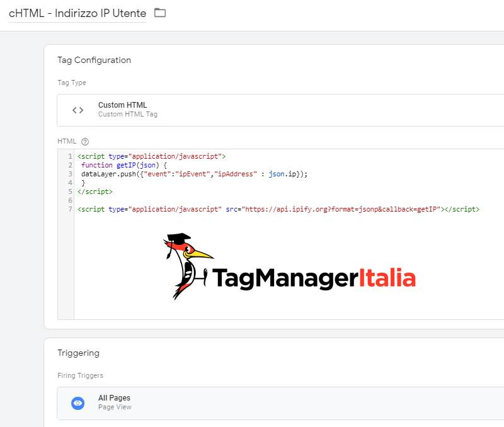
Task: Click the Custom HTML Tag subtitle text
Action: 128,114
